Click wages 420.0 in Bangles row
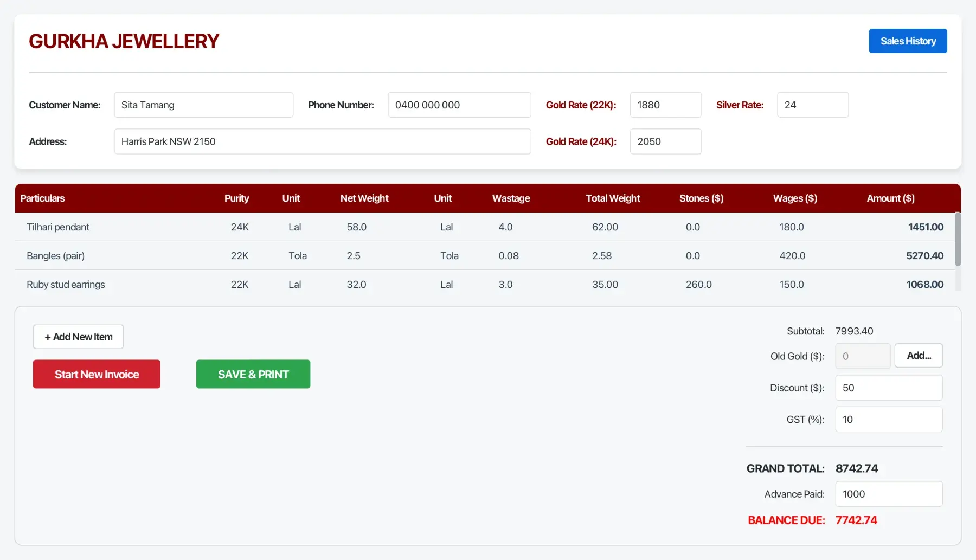976x560 pixels. 792,256
